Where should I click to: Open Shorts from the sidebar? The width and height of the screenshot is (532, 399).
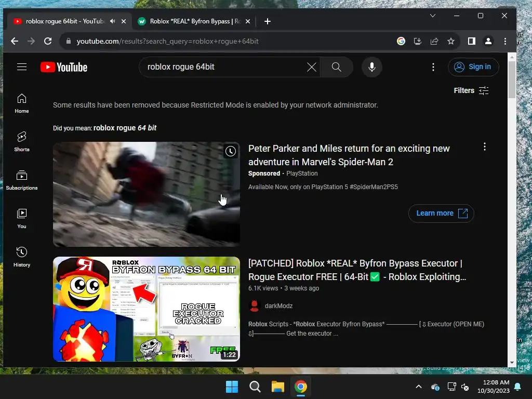coord(22,142)
